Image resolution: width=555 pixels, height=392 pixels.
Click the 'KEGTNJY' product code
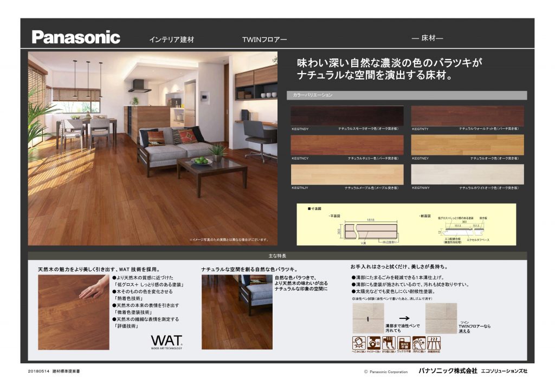point(300,188)
